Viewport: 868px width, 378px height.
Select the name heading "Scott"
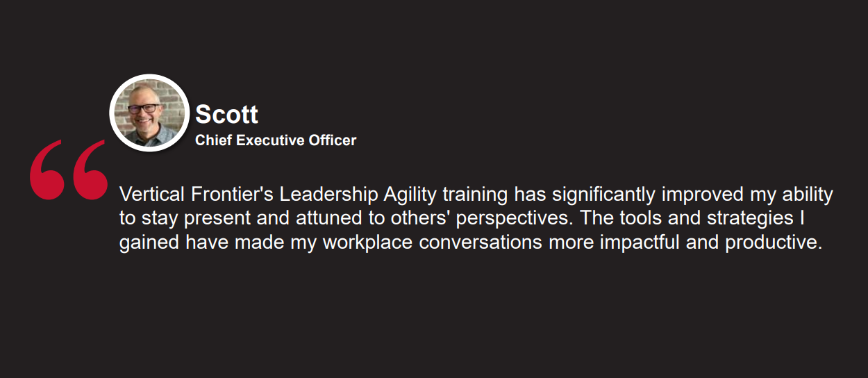pos(226,115)
